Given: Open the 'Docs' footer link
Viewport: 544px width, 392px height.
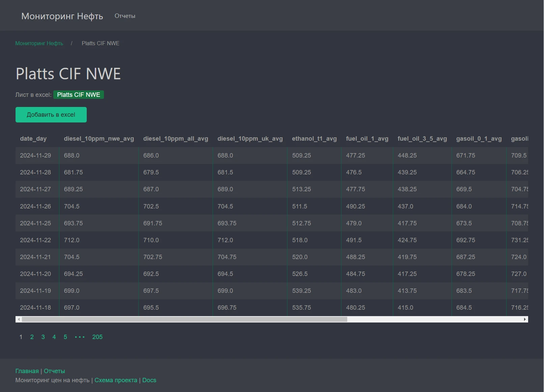Looking at the screenshot, I should click(x=149, y=380).
